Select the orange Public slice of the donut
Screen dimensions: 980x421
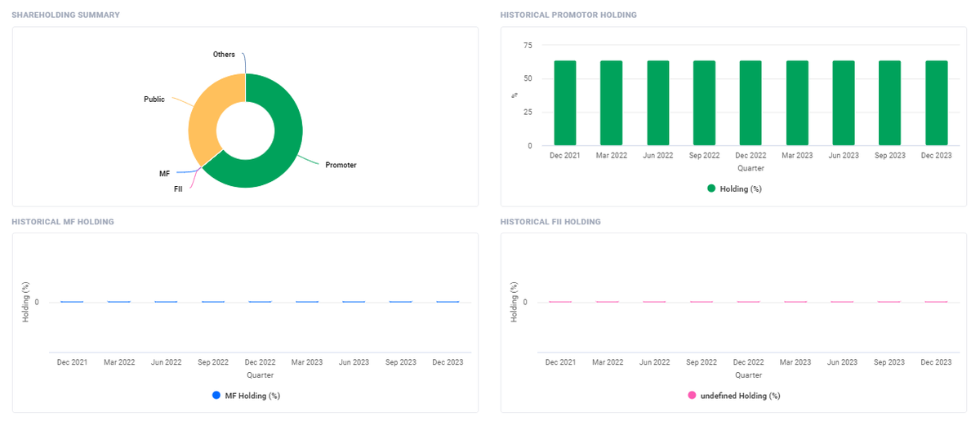[204, 122]
